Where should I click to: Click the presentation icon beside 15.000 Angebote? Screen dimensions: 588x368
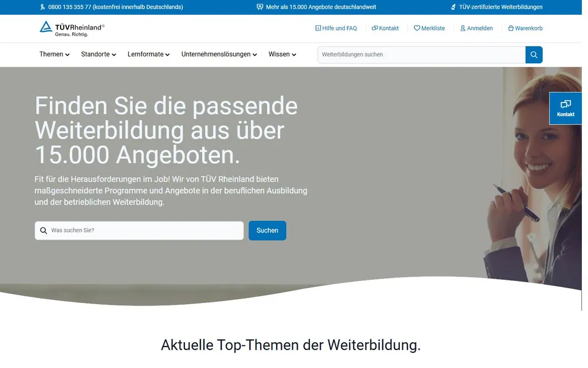[x=260, y=7]
